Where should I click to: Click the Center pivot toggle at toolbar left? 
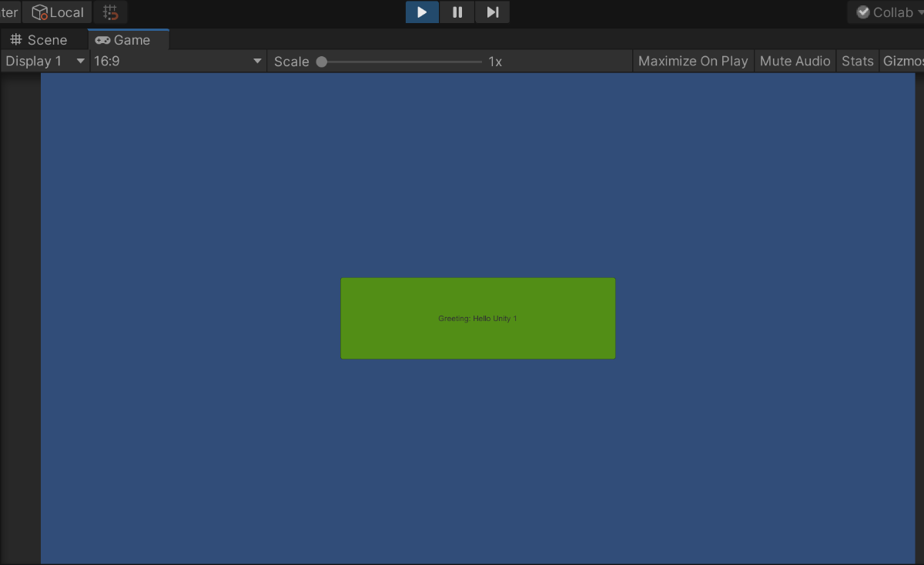10,12
